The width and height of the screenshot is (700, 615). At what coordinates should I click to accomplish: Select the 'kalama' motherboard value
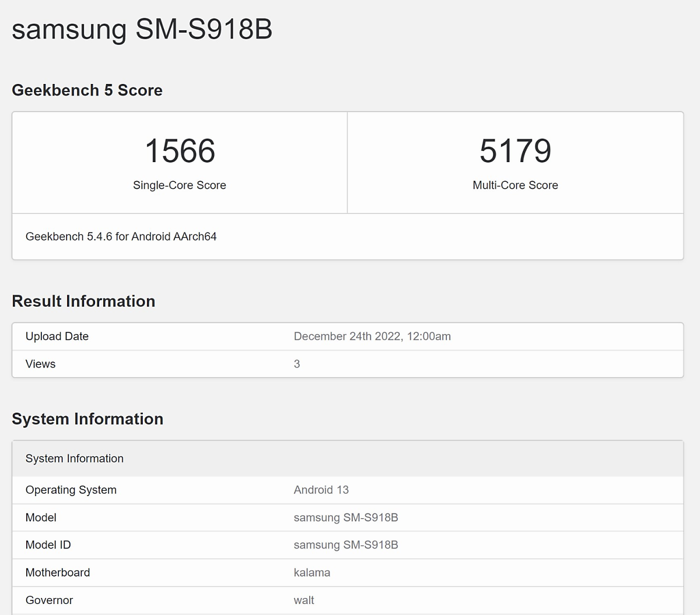312,572
